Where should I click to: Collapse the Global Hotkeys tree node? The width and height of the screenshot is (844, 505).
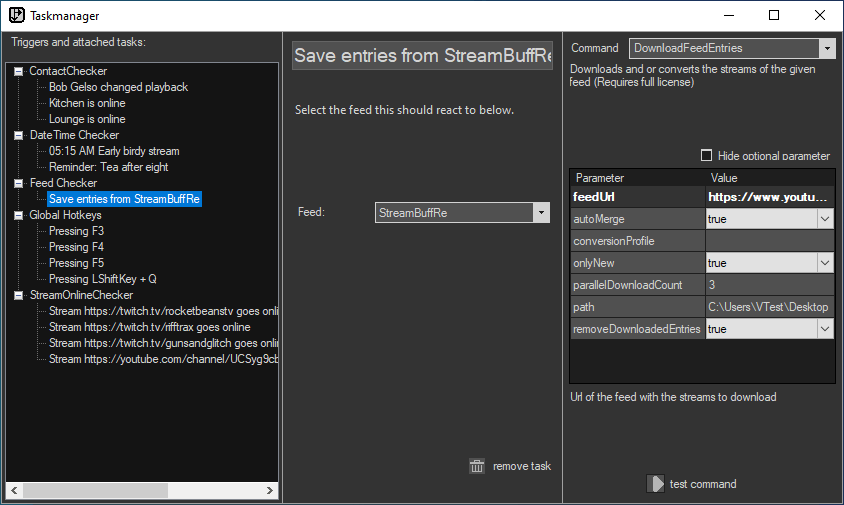19,215
